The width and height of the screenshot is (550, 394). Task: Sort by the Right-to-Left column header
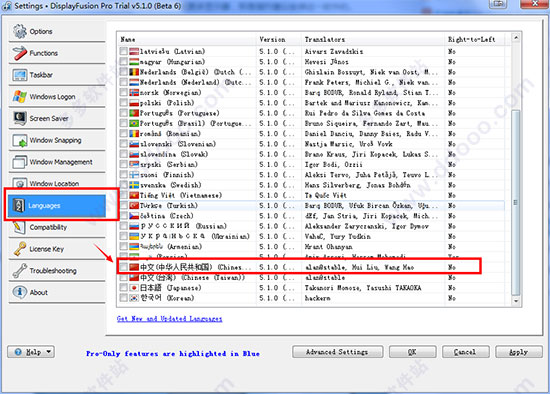pos(475,39)
